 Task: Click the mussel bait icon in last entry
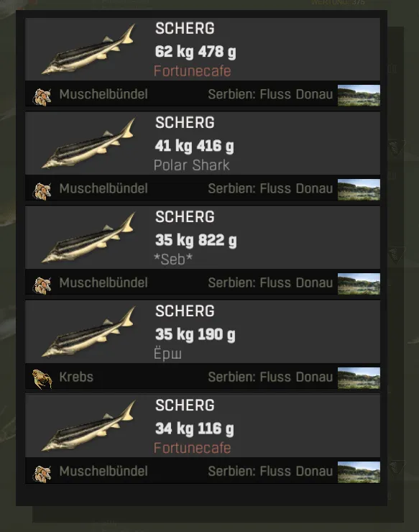(42, 473)
